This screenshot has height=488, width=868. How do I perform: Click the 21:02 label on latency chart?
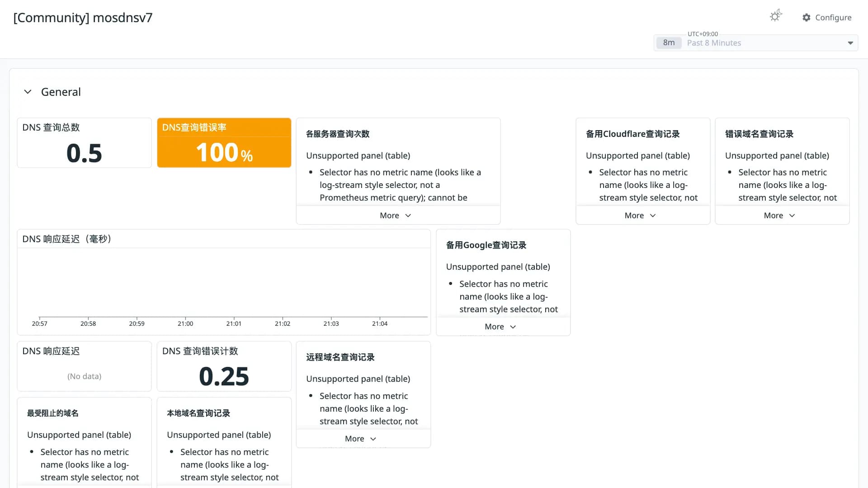(x=283, y=324)
